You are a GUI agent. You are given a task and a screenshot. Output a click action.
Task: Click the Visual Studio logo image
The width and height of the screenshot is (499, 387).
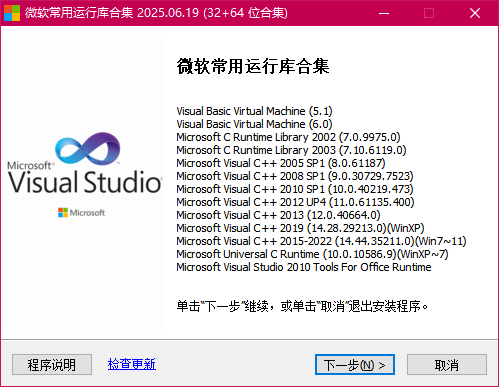tap(85, 163)
